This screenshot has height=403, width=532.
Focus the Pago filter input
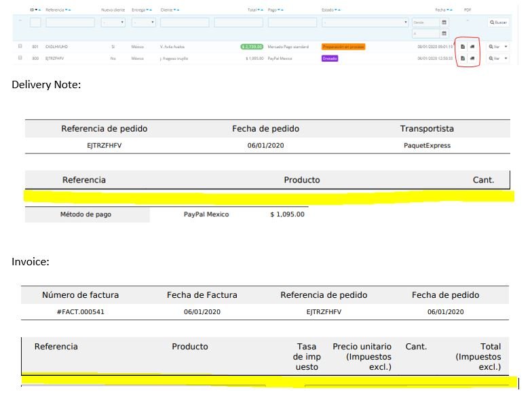[x=292, y=22]
